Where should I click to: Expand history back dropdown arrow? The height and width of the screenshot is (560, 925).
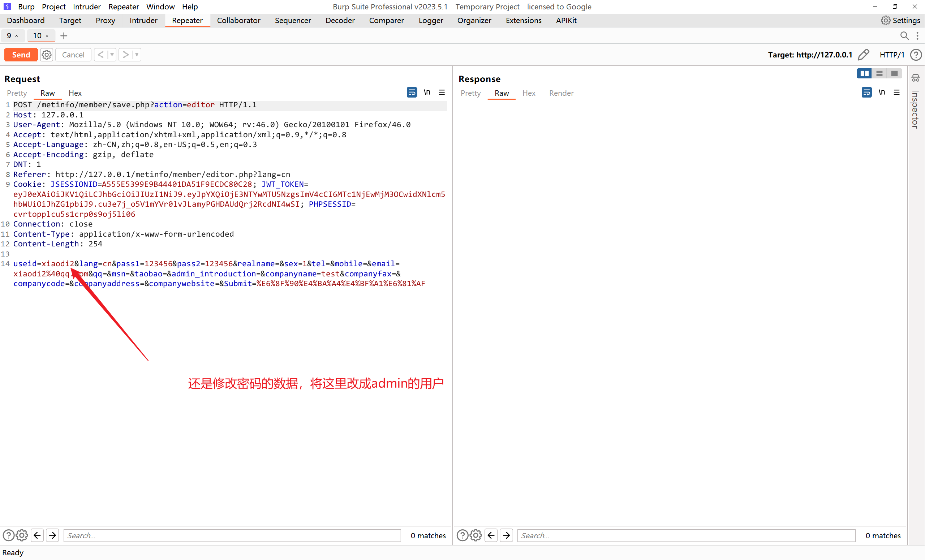112,55
